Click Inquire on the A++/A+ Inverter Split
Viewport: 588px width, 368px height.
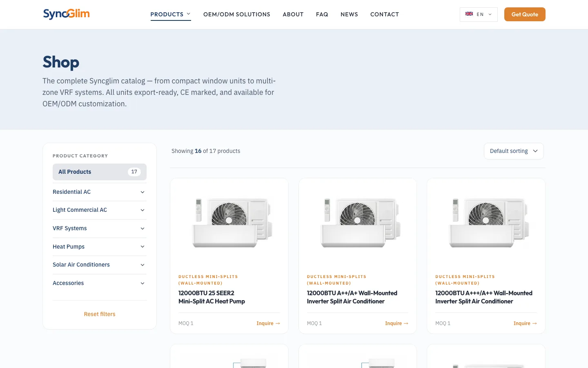[x=396, y=323]
